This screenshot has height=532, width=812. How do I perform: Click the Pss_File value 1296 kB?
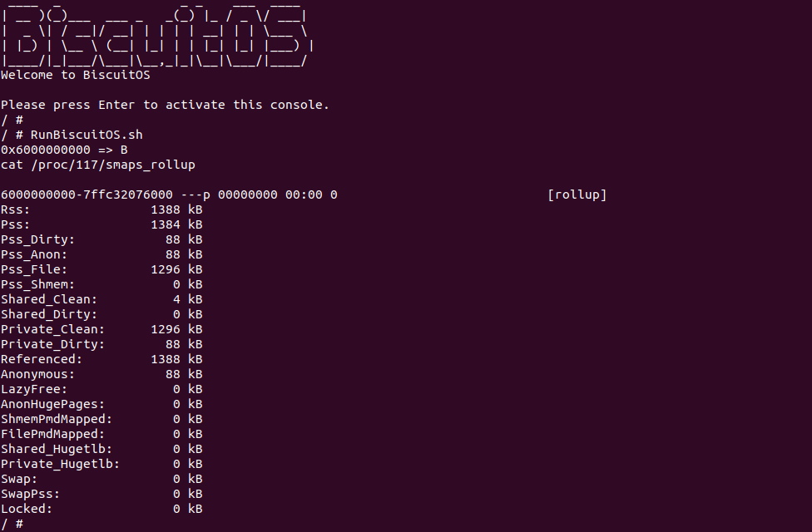click(176, 269)
